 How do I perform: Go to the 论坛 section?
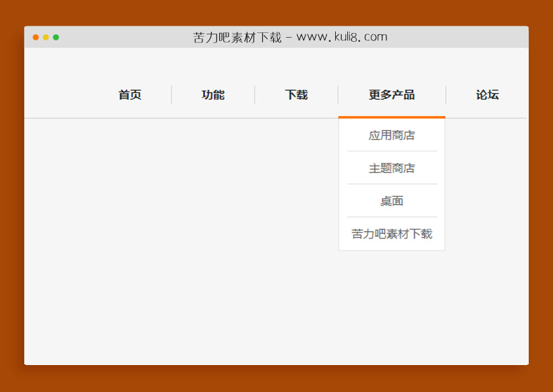pos(487,95)
